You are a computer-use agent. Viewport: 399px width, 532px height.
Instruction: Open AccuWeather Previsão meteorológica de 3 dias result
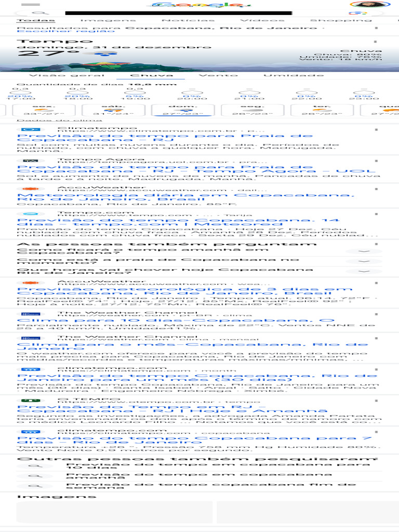[184, 291]
